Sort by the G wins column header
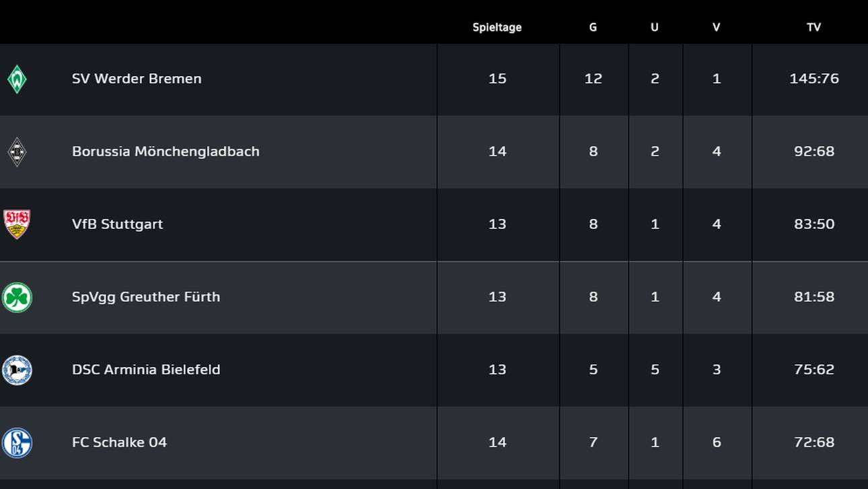 point(593,28)
